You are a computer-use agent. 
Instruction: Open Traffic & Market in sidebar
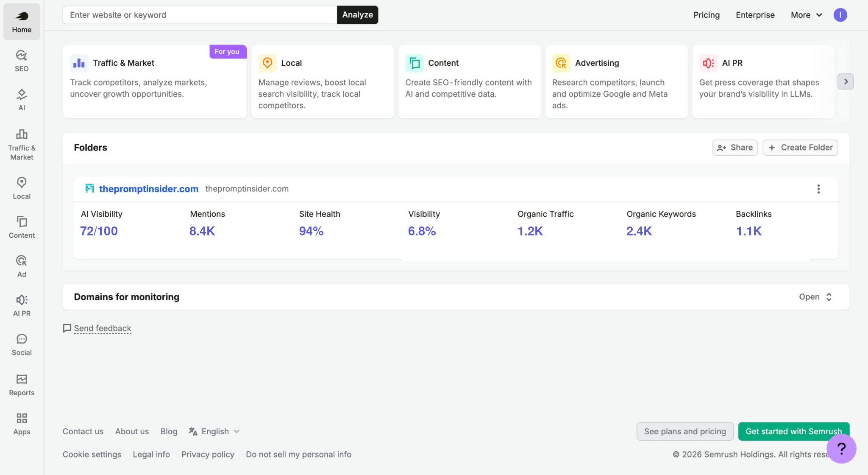click(x=22, y=145)
